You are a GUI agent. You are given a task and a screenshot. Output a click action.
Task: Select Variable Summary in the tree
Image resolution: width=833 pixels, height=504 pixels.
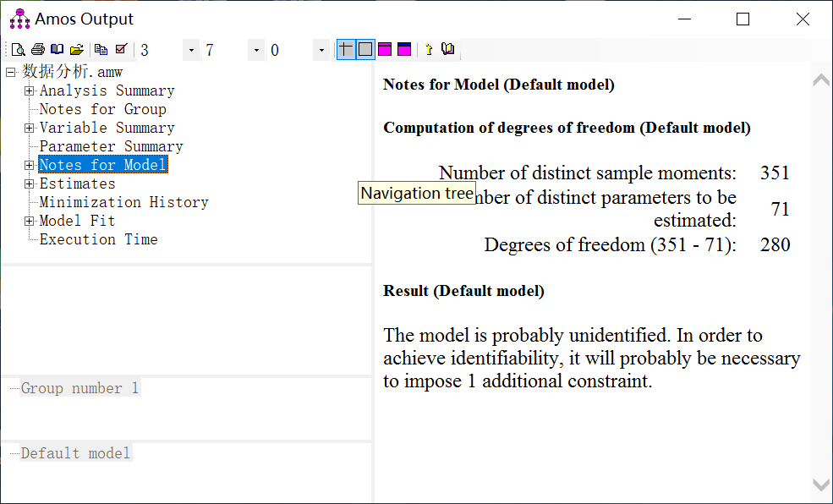click(x=107, y=128)
